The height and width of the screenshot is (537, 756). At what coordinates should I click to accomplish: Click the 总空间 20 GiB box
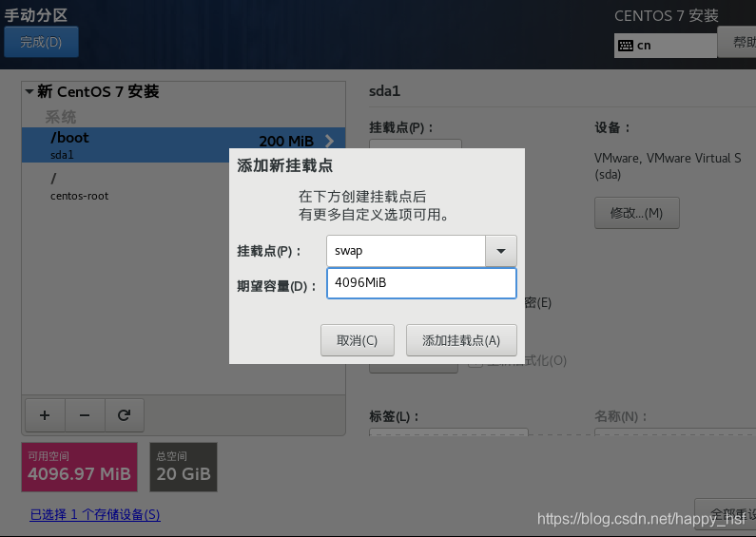click(184, 467)
